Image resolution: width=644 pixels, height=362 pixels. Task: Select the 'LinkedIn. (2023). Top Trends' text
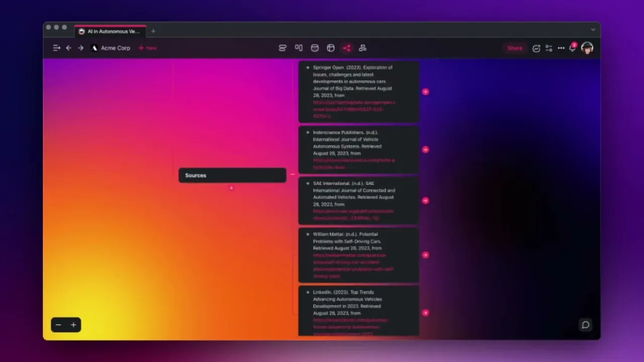click(344, 292)
